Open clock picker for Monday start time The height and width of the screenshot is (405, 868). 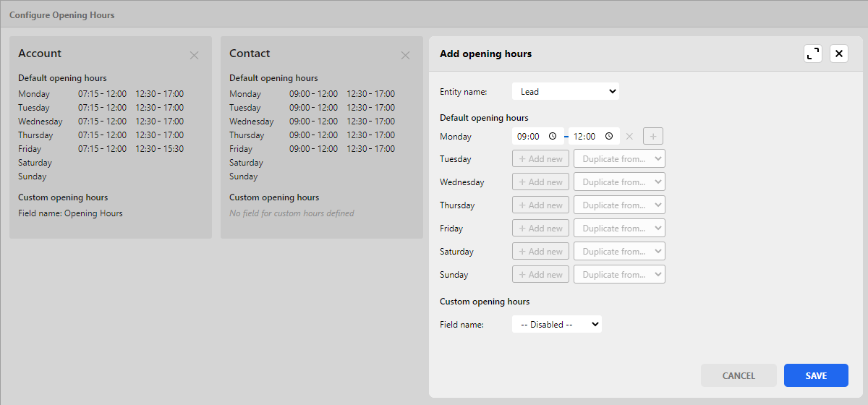pos(553,136)
